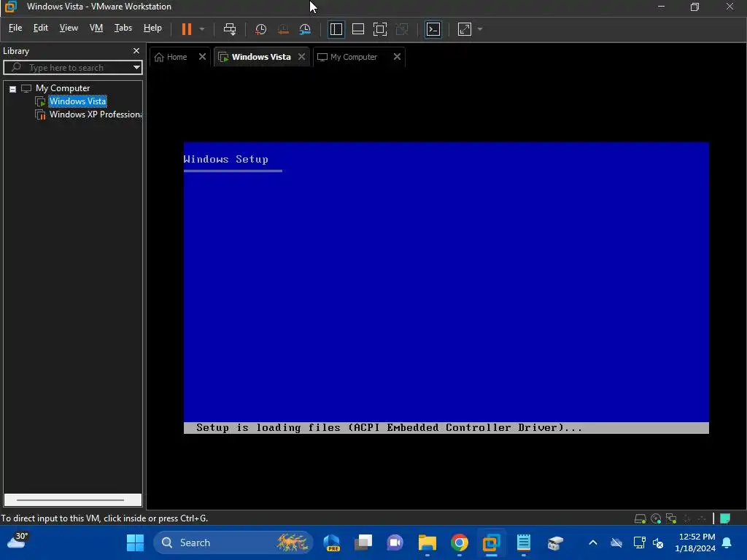Viewport: 747px width, 560px height.
Task: Click the library horizontal scrollbar
Action: pos(72,499)
